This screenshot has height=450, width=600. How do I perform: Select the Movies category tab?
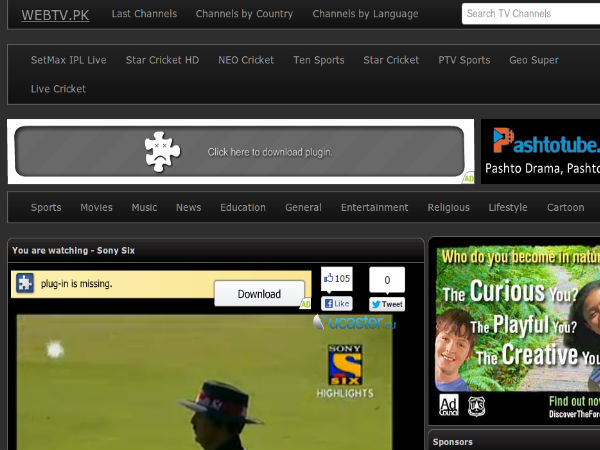click(x=96, y=207)
